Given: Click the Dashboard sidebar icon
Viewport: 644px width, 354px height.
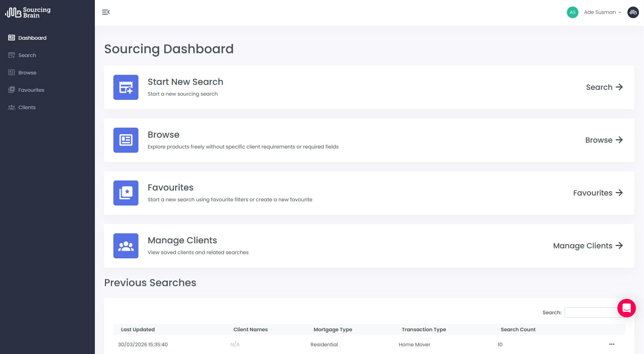Looking at the screenshot, I should pos(12,38).
